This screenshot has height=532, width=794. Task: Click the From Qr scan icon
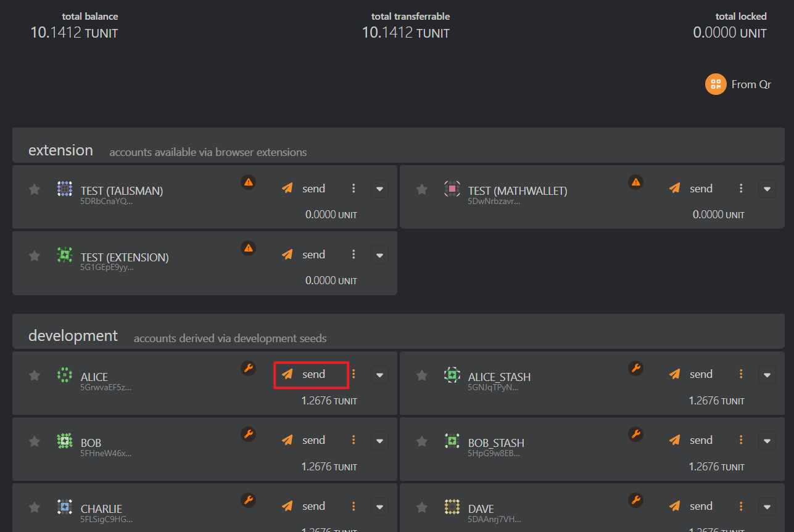point(716,84)
